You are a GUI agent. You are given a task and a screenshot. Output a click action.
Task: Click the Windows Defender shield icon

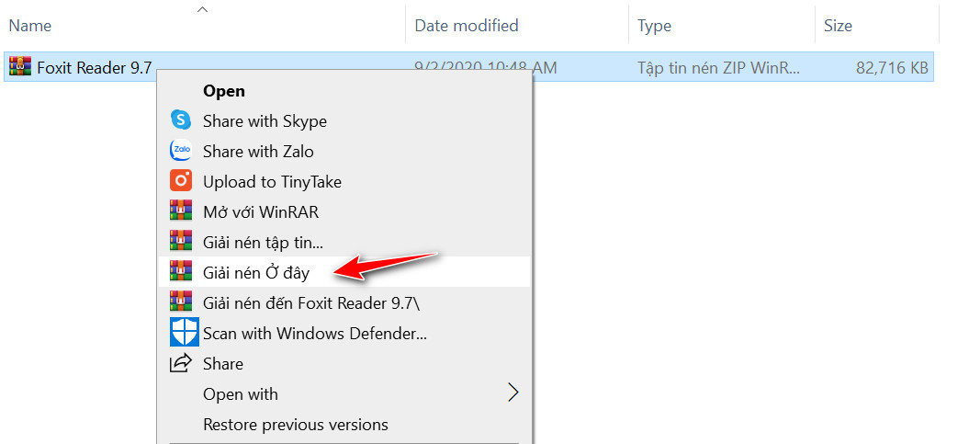[x=184, y=333]
